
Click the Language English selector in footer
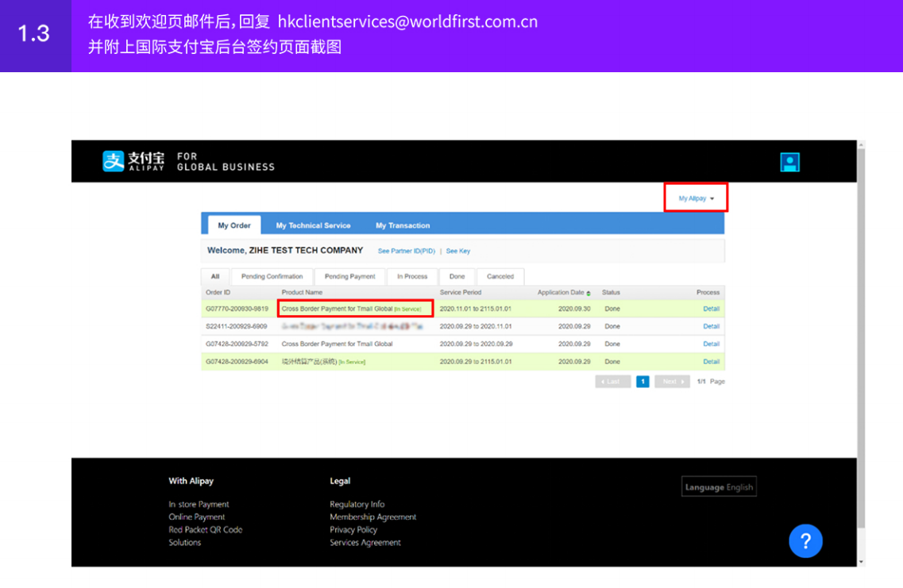pyautogui.click(x=718, y=486)
